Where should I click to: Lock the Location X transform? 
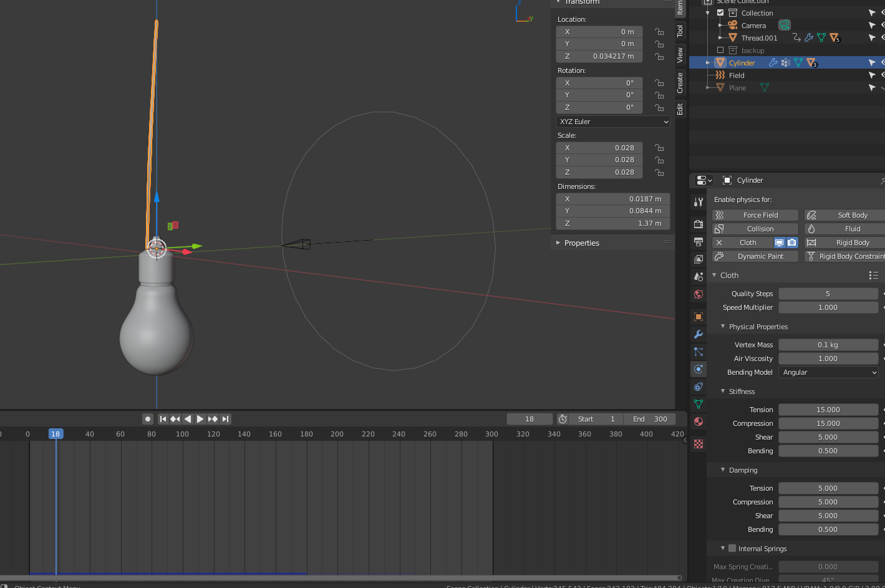[x=659, y=31]
